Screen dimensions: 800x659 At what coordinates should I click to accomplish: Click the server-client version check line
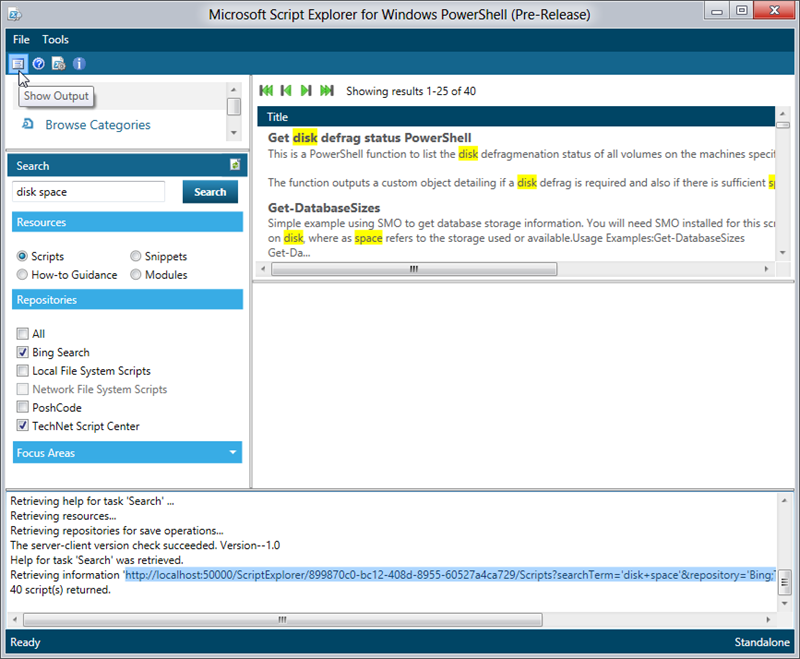[145, 545]
